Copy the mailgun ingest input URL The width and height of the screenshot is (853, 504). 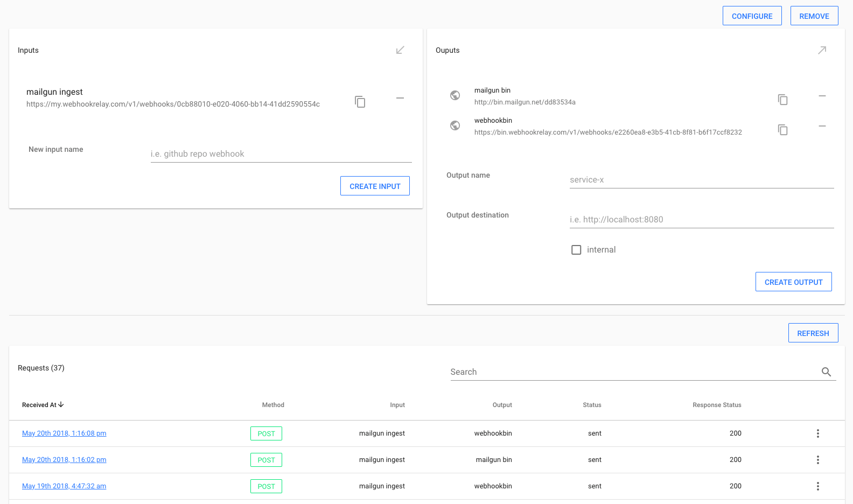(360, 102)
